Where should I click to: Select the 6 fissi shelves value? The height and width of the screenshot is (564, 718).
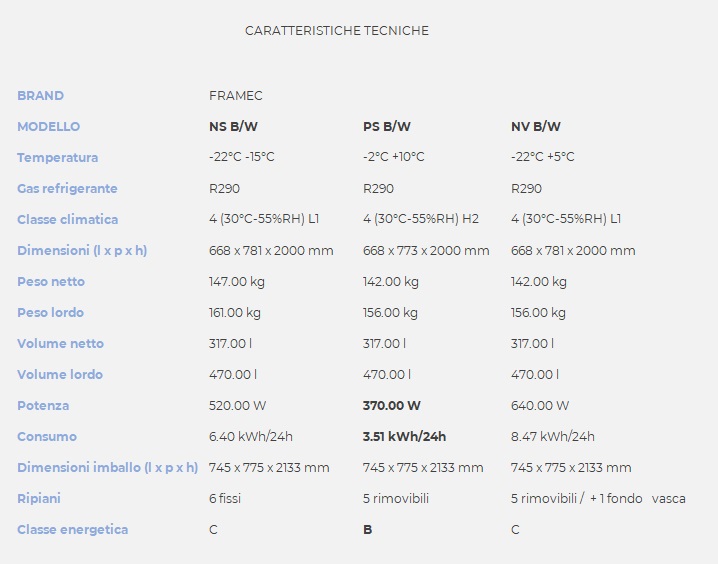225,499
